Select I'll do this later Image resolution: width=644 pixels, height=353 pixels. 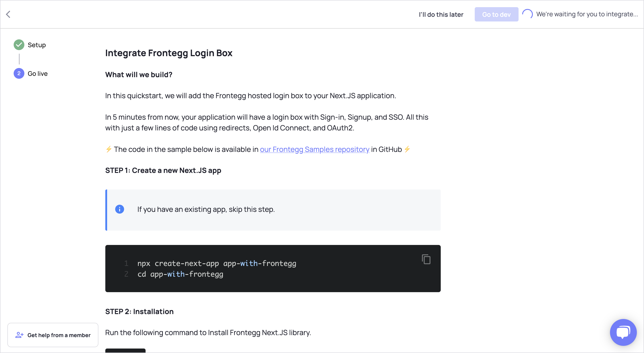441,15
